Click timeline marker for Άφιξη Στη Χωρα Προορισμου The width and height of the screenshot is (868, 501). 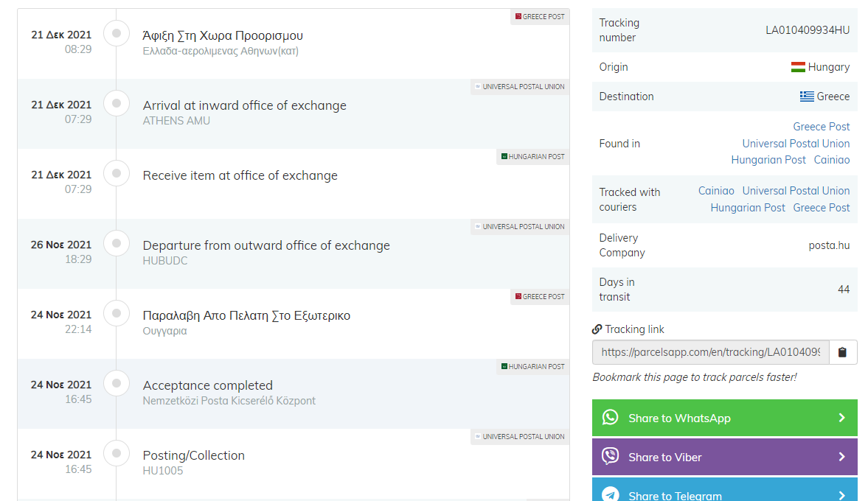tap(117, 33)
